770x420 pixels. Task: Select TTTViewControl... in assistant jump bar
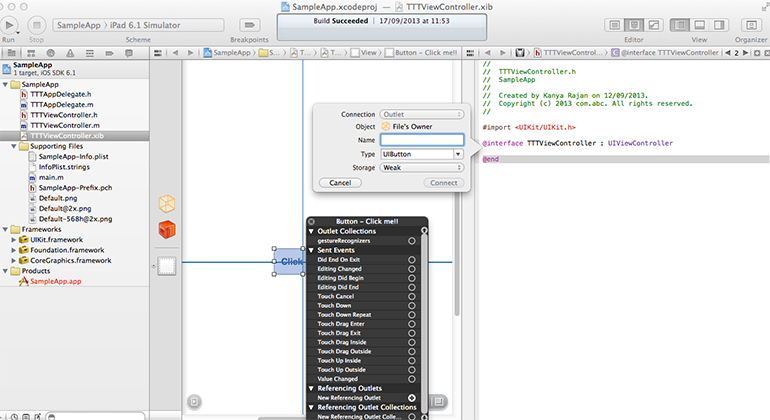click(568, 53)
